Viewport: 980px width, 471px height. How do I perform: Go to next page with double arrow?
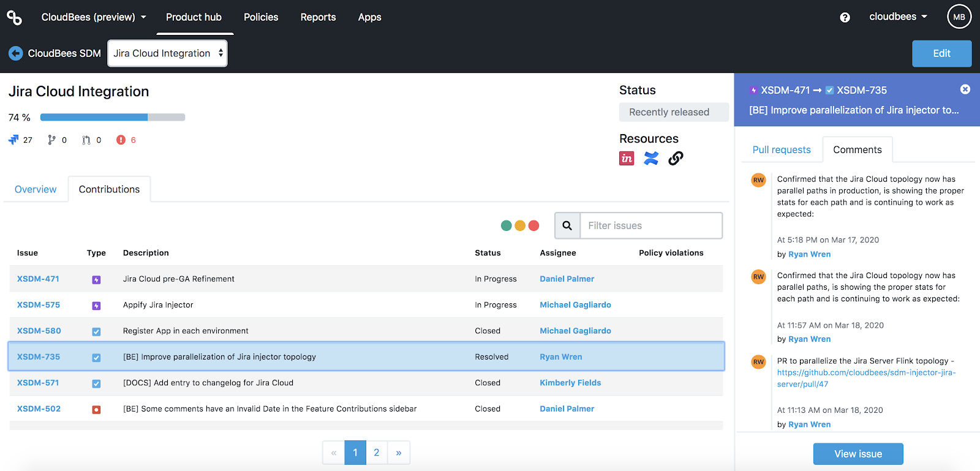[399, 453]
